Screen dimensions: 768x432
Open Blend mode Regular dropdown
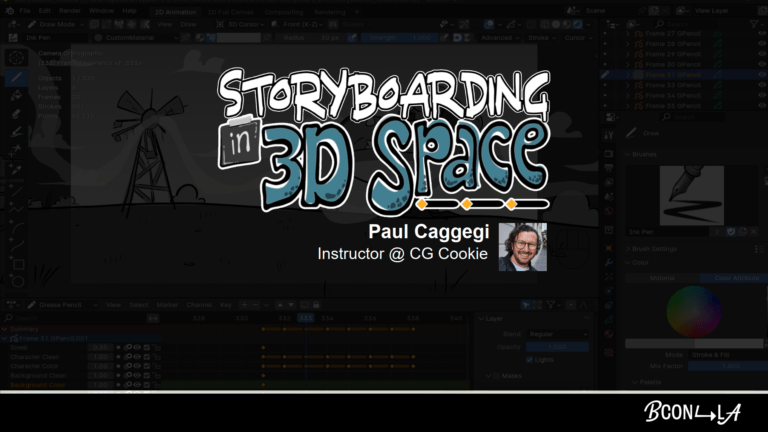557,334
